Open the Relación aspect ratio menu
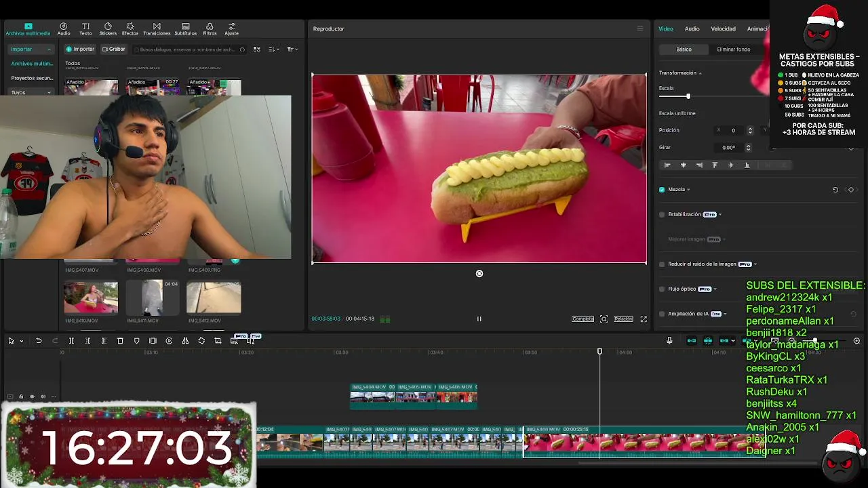Image resolution: width=868 pixels, height=488 pixels. coord(623,319)
